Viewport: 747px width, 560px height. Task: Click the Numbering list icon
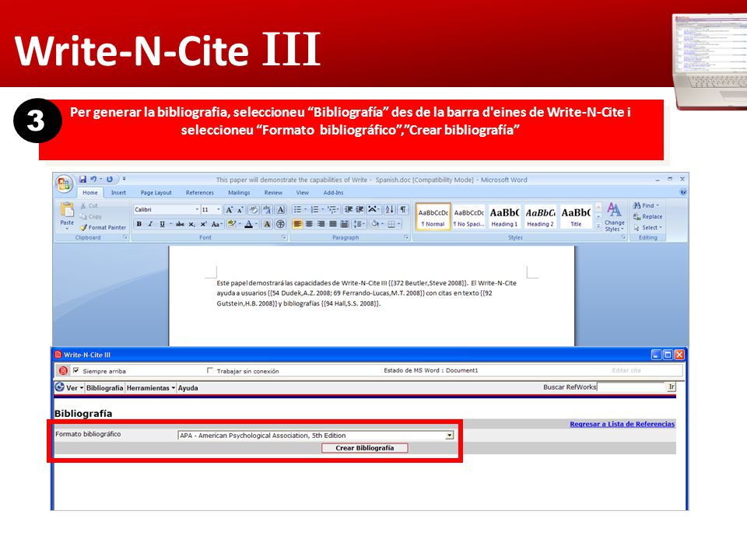[x=314, y=209]
